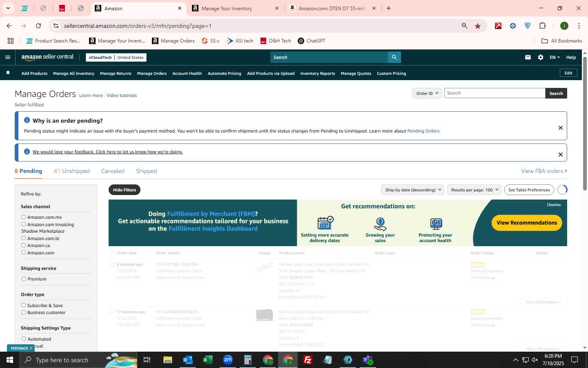
Task: Select the Premium shipping service radio
Action: pos(24,279)
